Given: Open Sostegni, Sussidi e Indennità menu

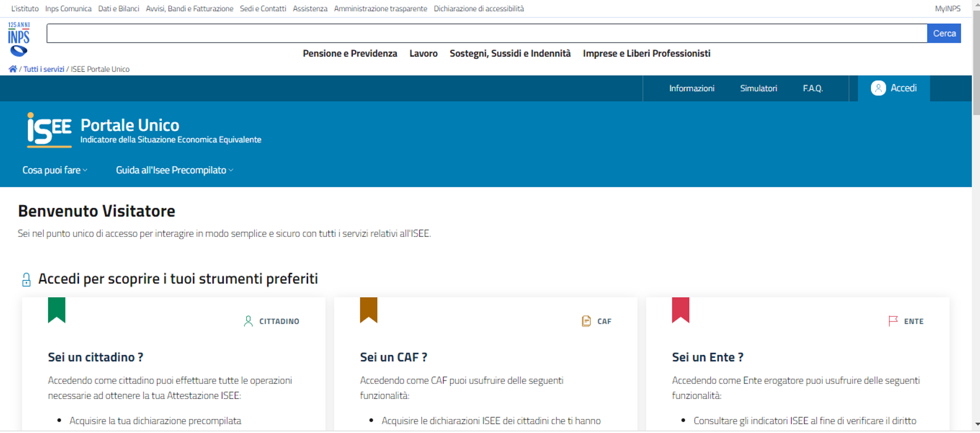Looking at the screenshot, I should click(x=510, y=54).
